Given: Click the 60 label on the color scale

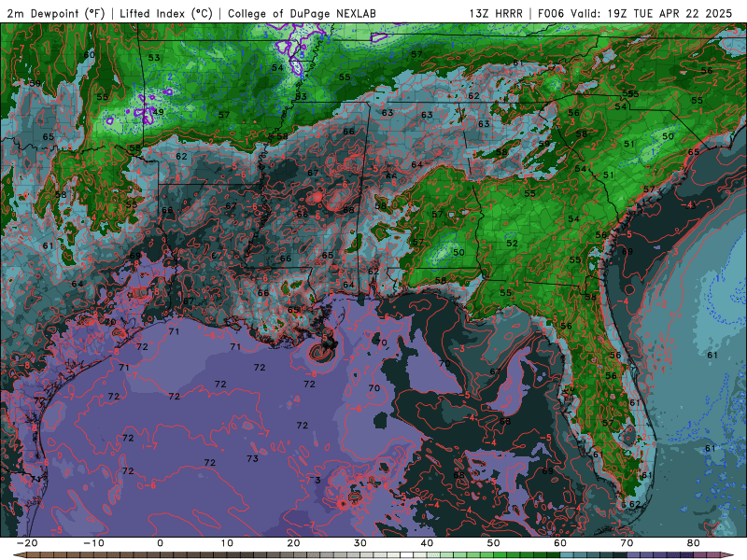Looking at the screenshot, I should (560, 543).
